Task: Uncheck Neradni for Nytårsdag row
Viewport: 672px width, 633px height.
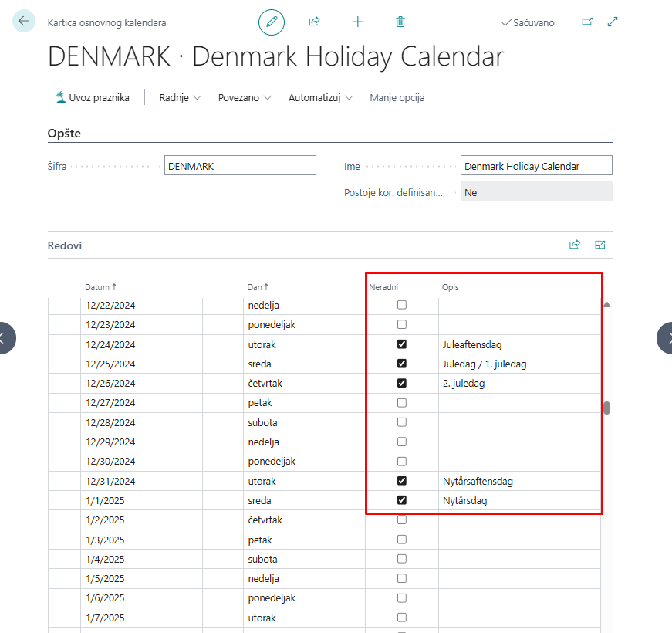Action: click(401, 500)
